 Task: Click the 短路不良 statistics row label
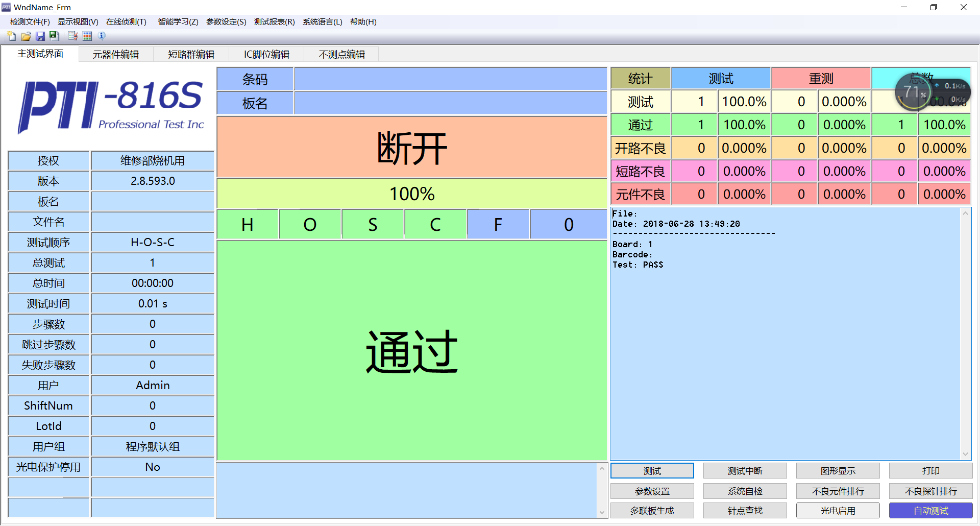click(x=641, y=171)
